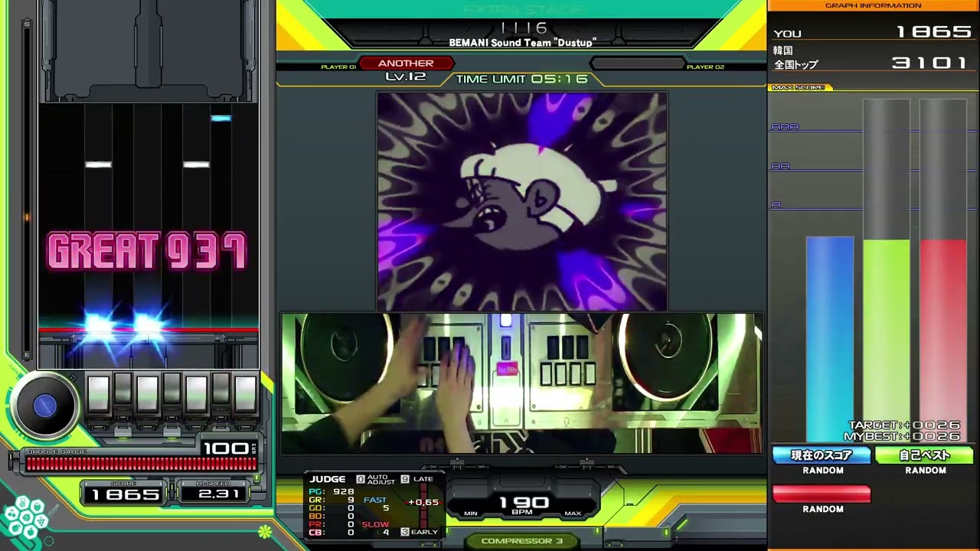Screen dimensions: 980x551
Task: Click the 190 BPM display
Action: (524, 502)
